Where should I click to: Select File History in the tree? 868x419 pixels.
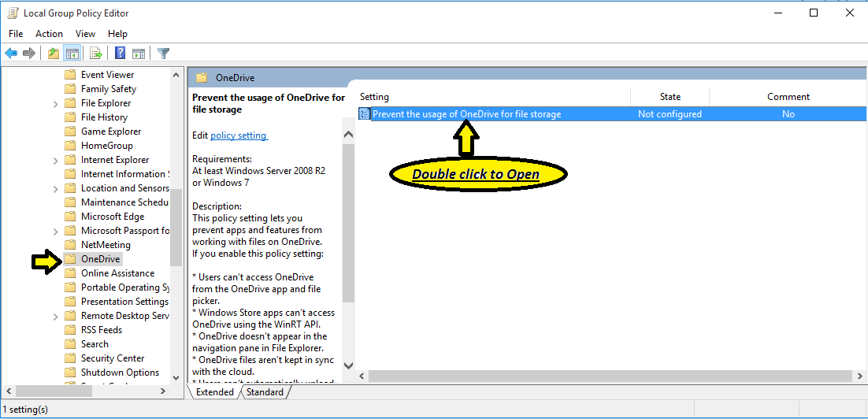pyautogui.click(x=104, y=117)
